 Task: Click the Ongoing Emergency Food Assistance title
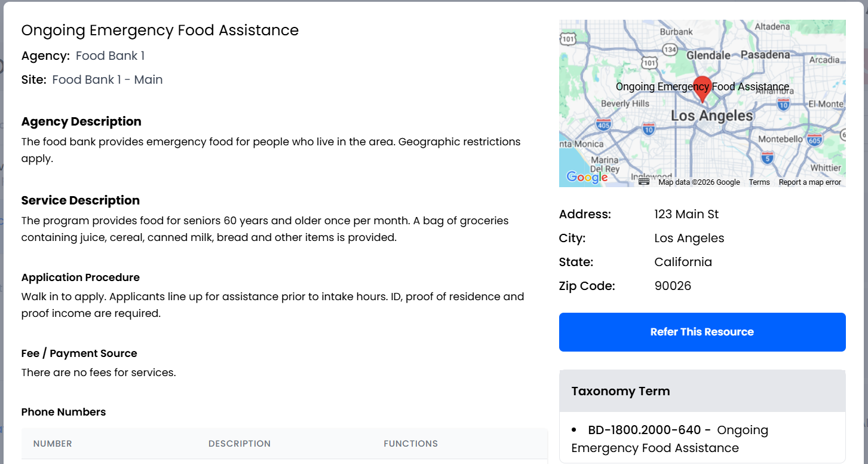click(x=160, y=30)
